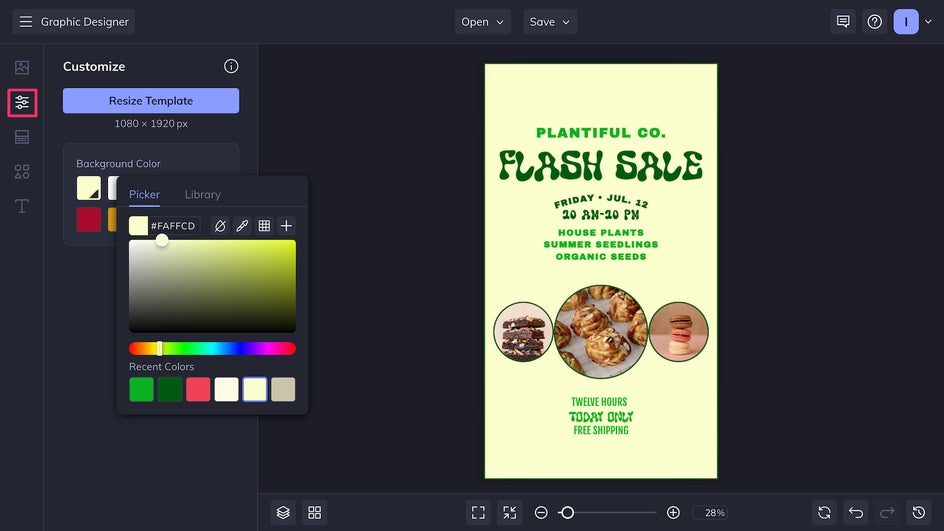Click the current color preview swatch
The width and height of the screenshot is (944, 531).
138,226
